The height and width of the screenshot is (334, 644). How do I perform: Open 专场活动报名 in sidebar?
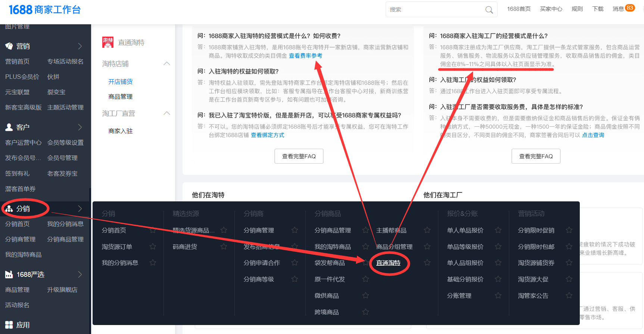(65, 61)
